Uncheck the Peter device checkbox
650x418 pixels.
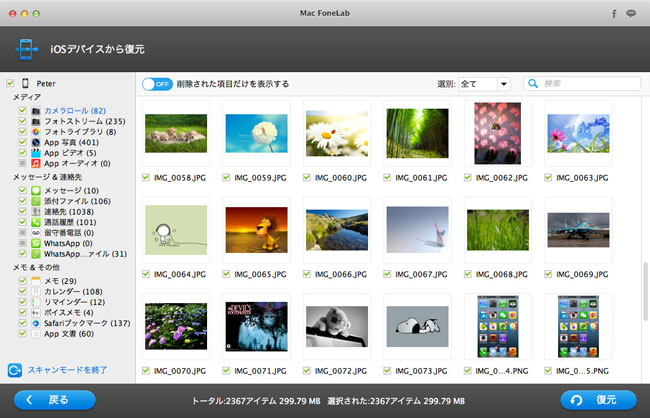click(10, 84)
